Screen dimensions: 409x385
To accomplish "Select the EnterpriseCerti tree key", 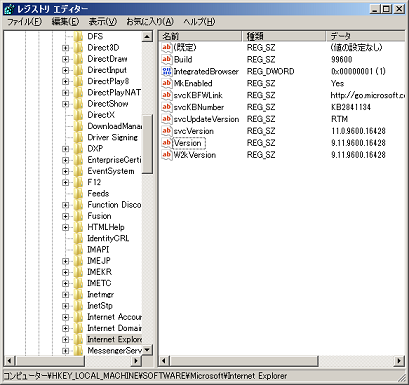I will click(x=114, y=160).
